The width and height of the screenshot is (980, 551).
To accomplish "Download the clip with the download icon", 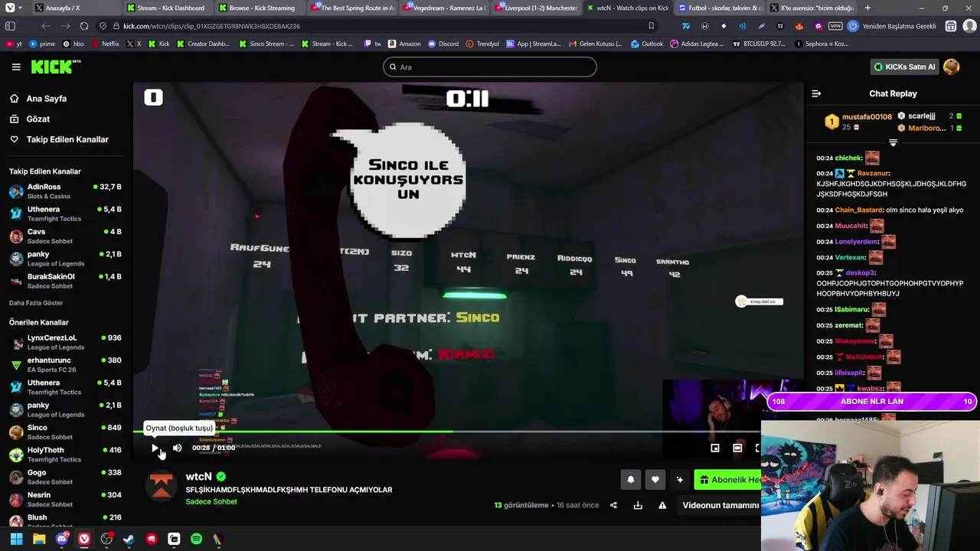I will point(638,505).
